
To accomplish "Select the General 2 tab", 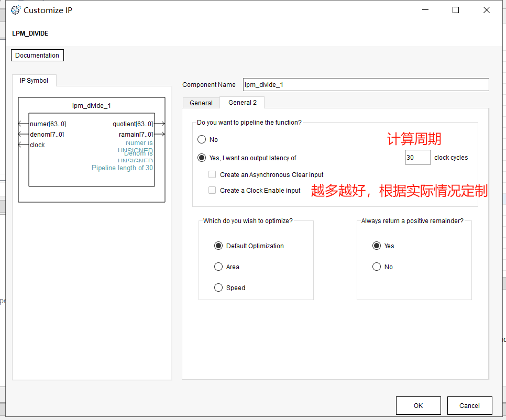I will 242,103.
